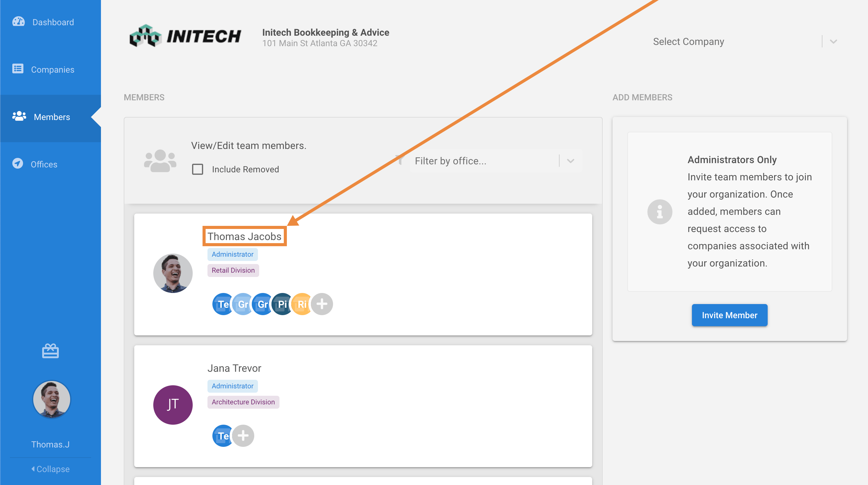Click the Companies list icon in sidebar
868x485 pixels.
coord(18,69)
